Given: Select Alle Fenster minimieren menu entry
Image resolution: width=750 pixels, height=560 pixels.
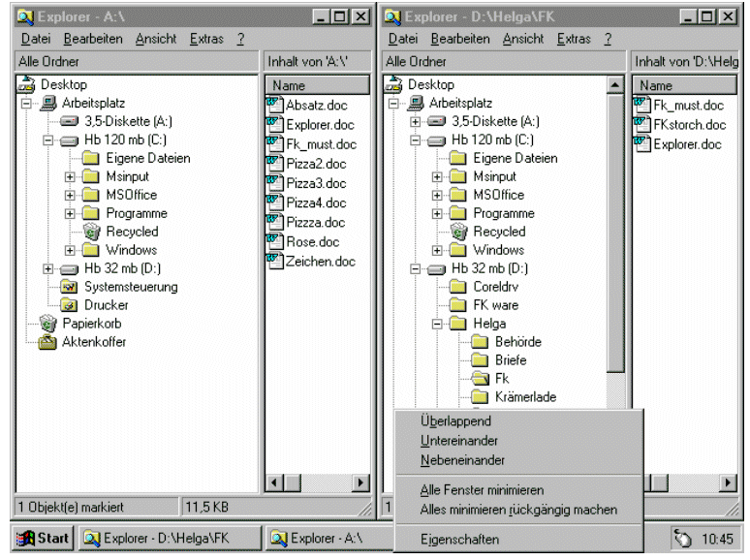Looking at the screenshot, I should click(482, 490).
